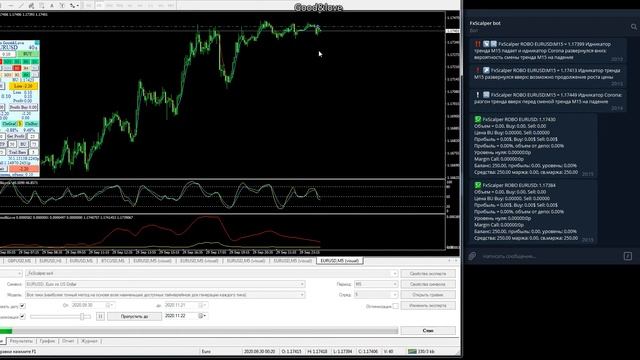Image resolution: width=640 pixels, height=360 pixels.
Task: Click the Открыть график button
Action: 428,295
